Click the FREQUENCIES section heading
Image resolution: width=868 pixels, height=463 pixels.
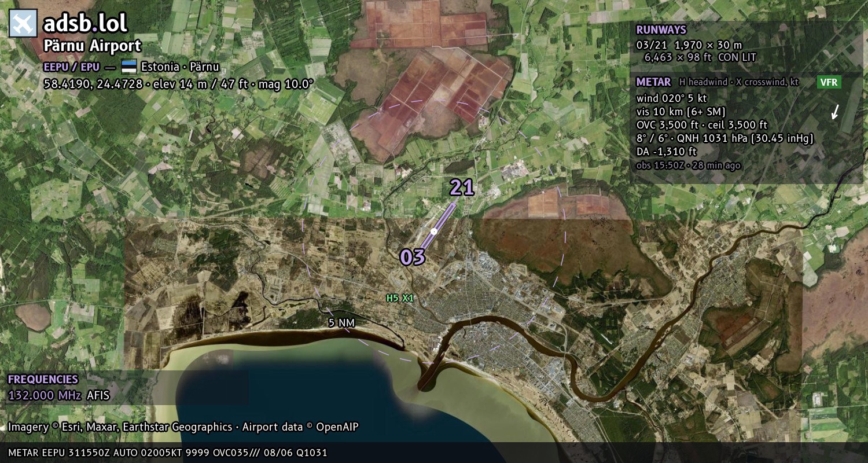point(43,380)
